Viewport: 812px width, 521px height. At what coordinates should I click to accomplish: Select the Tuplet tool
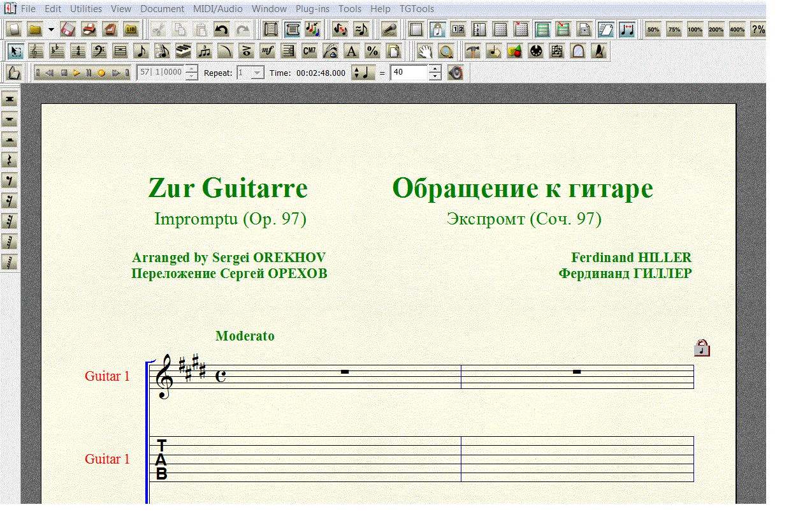204,51
